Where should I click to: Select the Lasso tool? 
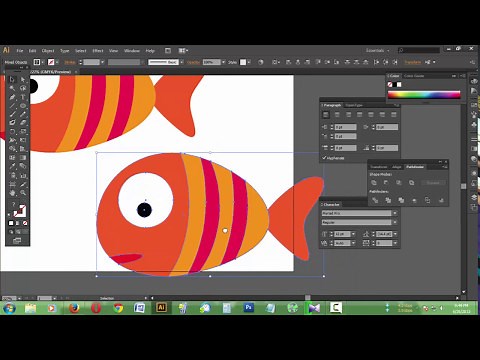pyautogui.click(x=23, y=88)
